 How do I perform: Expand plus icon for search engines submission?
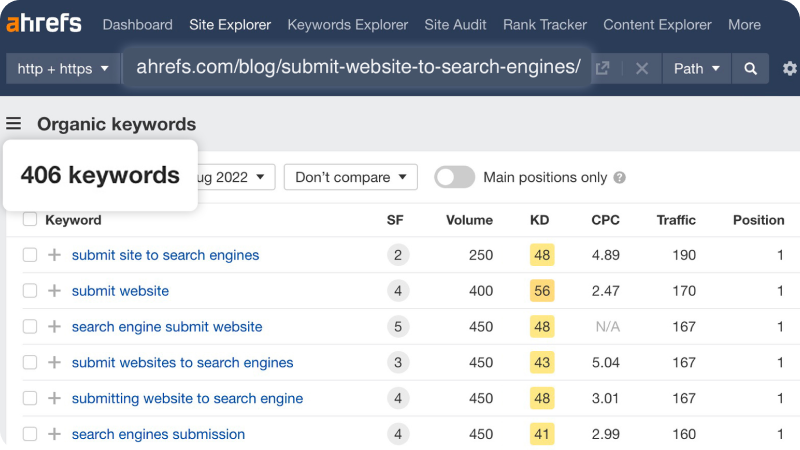54,434
